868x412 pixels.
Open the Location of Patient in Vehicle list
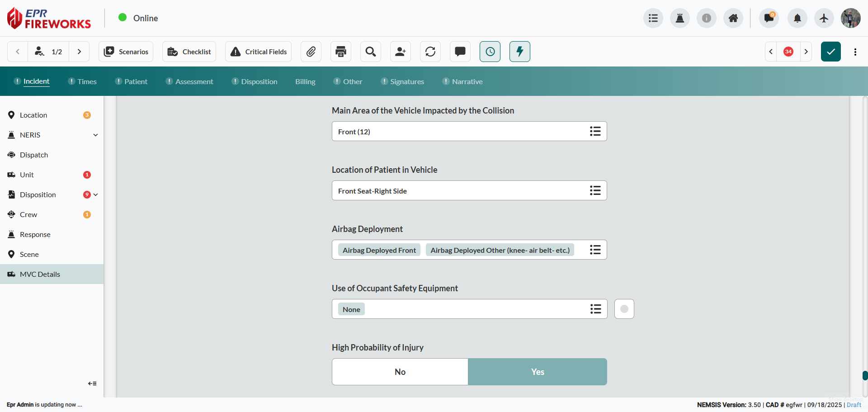pyautogui.click(x=595, y=191)
